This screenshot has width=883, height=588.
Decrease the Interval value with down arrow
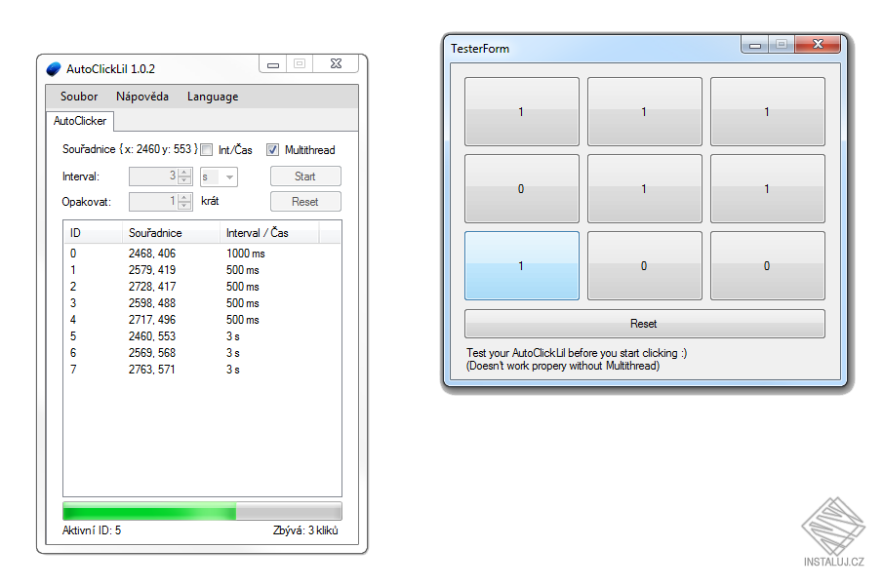(184, 180)
